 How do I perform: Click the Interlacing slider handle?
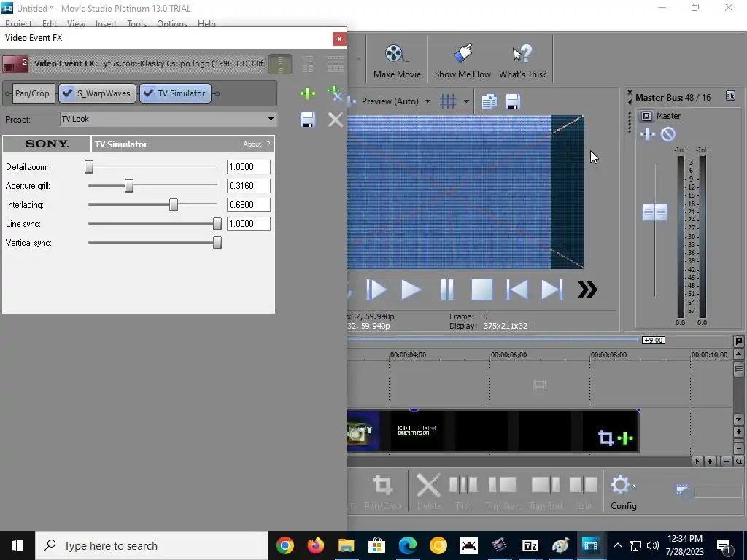(x=174, y=205)
